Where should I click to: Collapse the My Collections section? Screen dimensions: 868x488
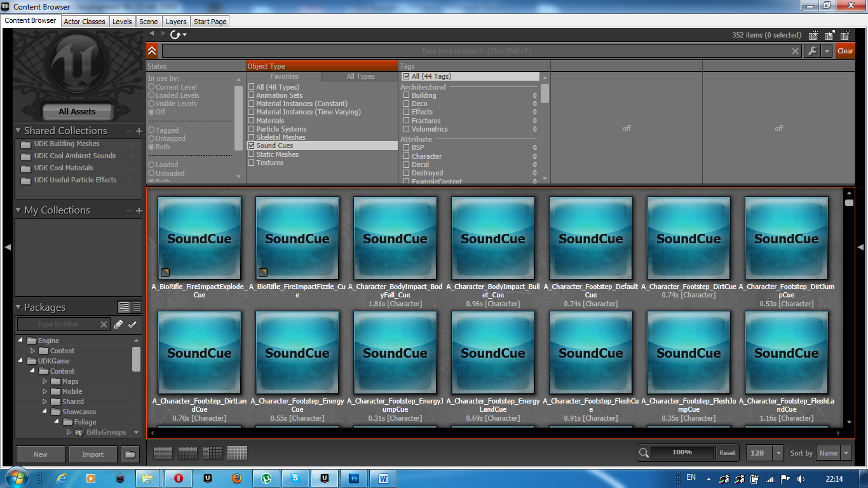click(x=18, y=210)
